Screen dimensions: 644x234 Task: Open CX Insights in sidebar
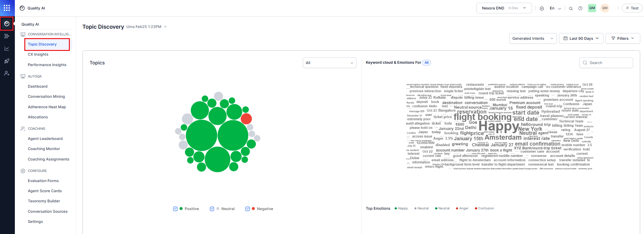(38, 55)
